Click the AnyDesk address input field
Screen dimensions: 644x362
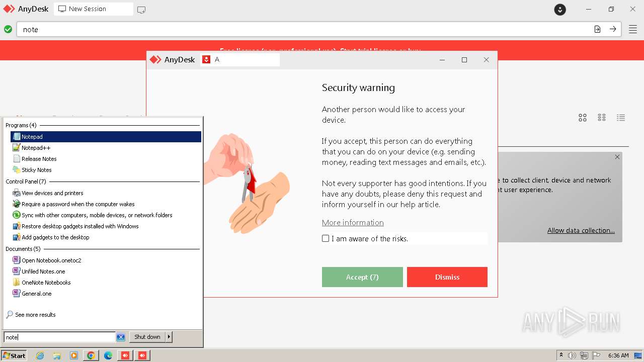click(304, 29)
